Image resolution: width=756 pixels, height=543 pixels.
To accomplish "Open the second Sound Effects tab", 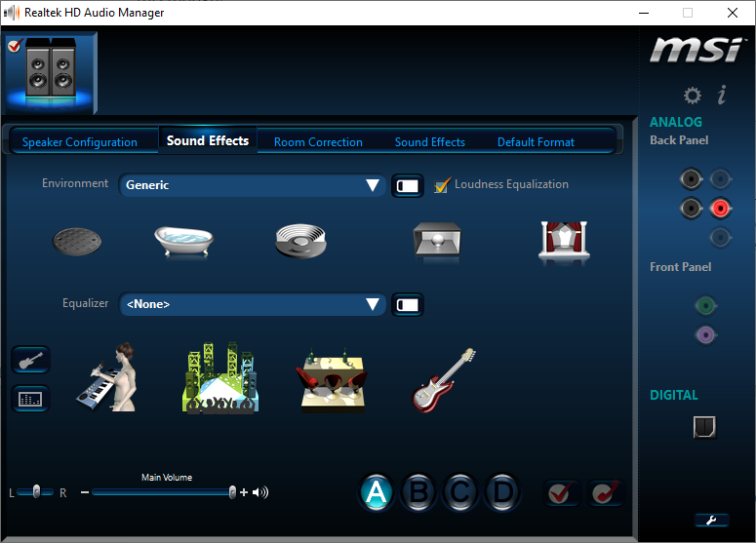I will coord(430,142).
